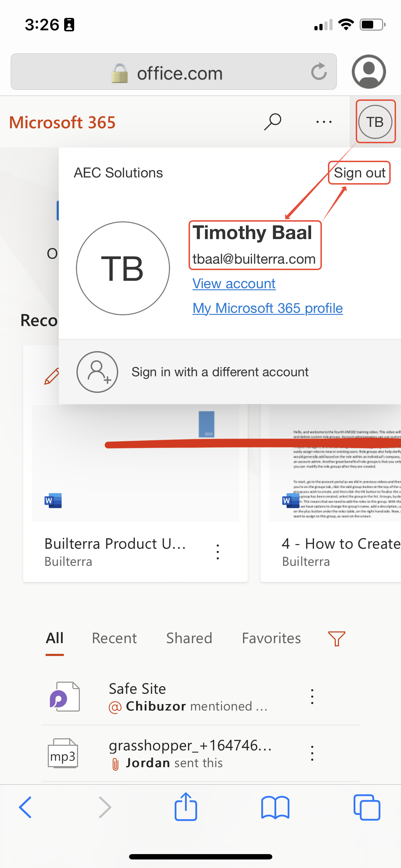
Task: Switch to the Shared tab
Action: pos(189,639)
